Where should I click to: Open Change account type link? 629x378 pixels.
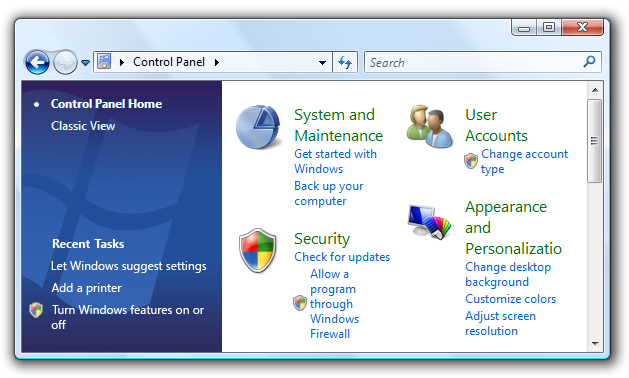[524, 161]
